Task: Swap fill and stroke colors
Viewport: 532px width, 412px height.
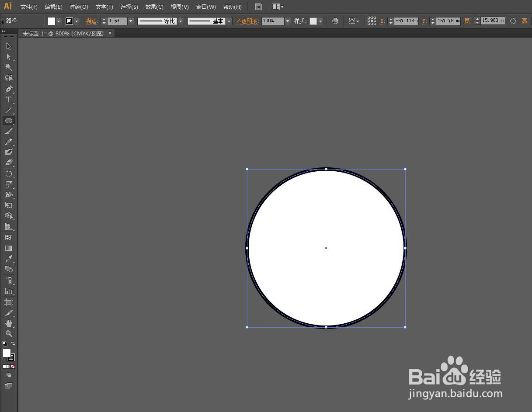Action: [x=13, y=344]
